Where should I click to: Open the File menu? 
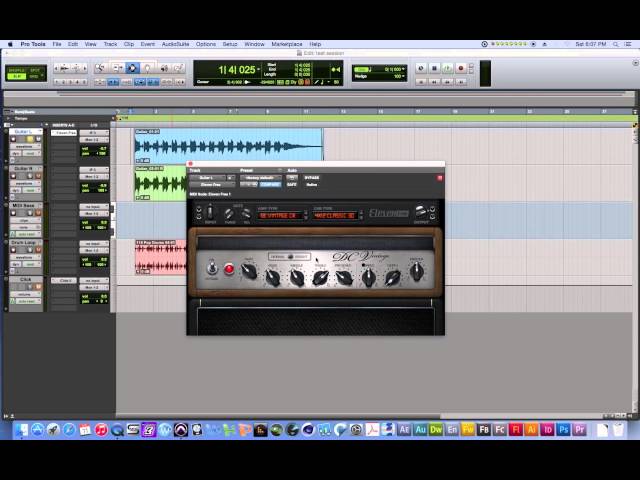[57, 44]
